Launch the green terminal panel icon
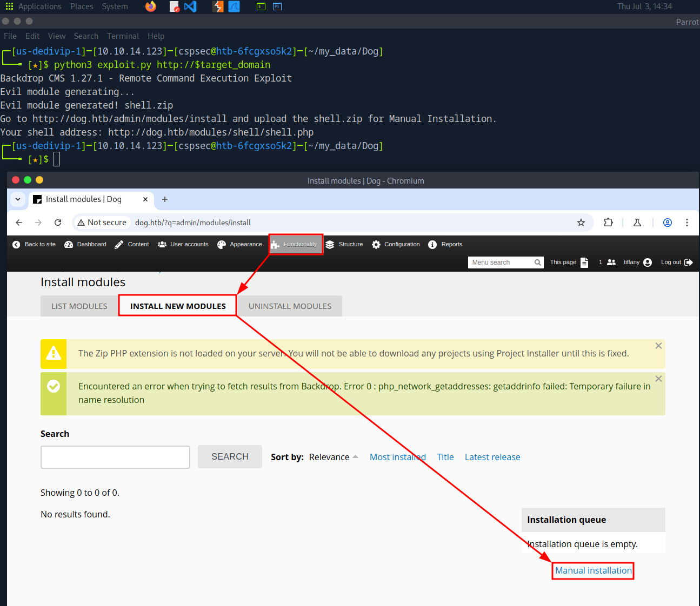Screen dimensions: 700x606 [261, 6]
